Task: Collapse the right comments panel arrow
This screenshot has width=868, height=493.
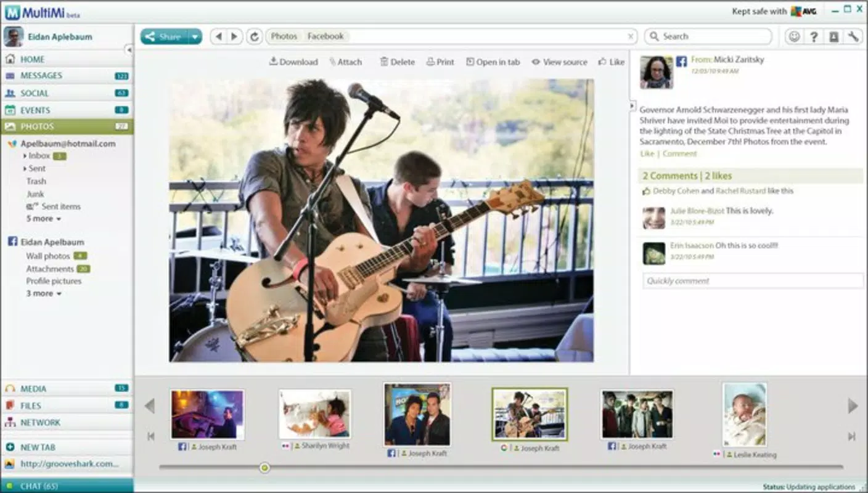Action: (631, 106)
